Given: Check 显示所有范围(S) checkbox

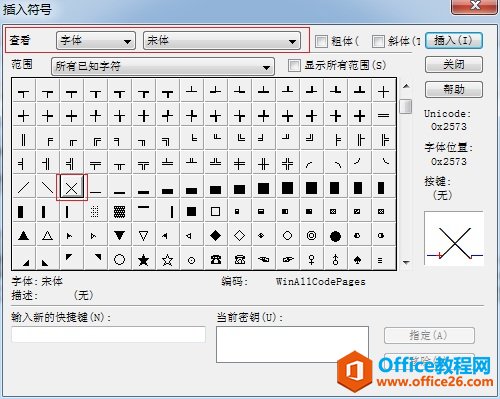Looking at the screenshot, I should coord(294,65).
